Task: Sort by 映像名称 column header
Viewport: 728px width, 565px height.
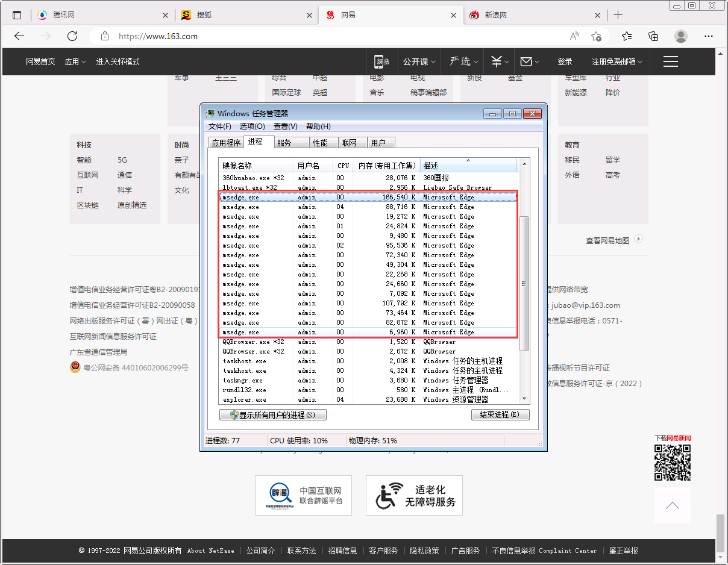Action: (256, 166)
